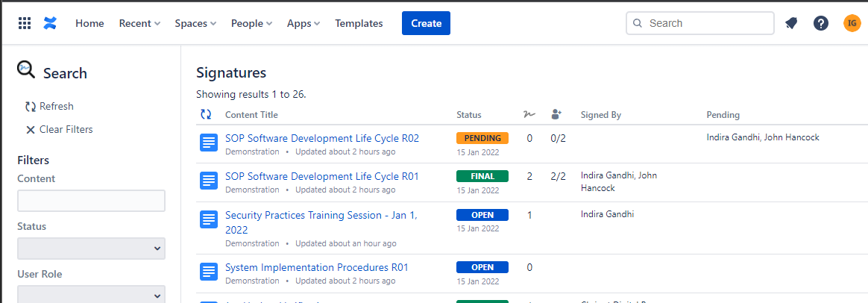Click page icon for System Implementation Procedures R01
The image size is (868, 303).
tap(209, 272)
